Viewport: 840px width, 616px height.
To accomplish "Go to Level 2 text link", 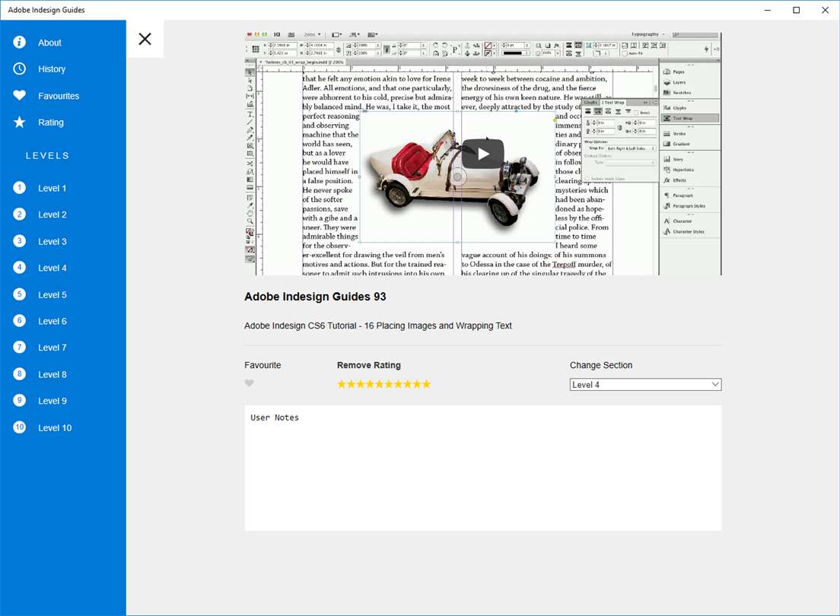I will [x=52, y=214].
